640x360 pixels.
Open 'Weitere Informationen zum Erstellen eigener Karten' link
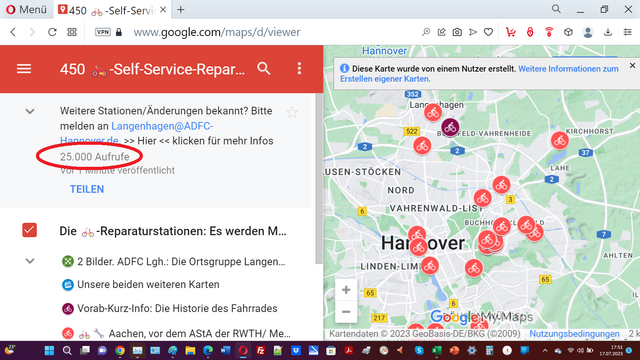tap(568, 69)
